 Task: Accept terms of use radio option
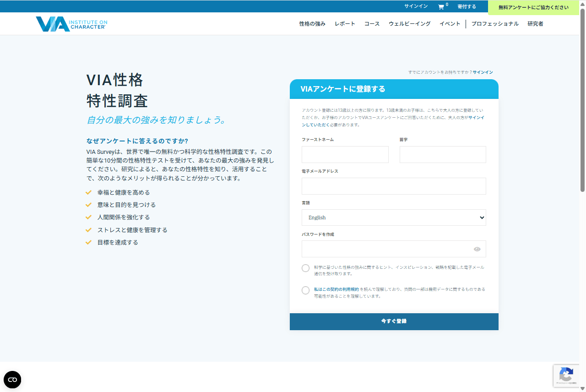(x=305, y=290)
